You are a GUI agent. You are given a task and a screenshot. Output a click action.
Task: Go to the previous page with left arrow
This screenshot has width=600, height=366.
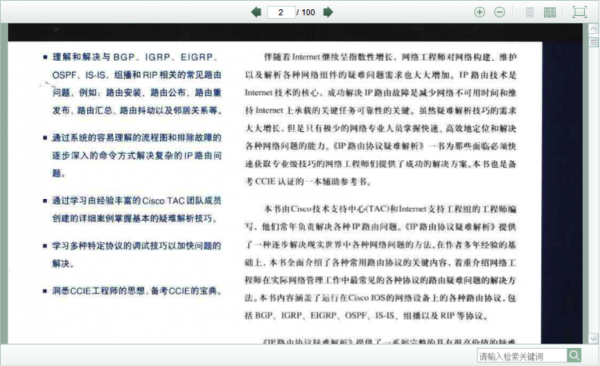coord(256,12)
